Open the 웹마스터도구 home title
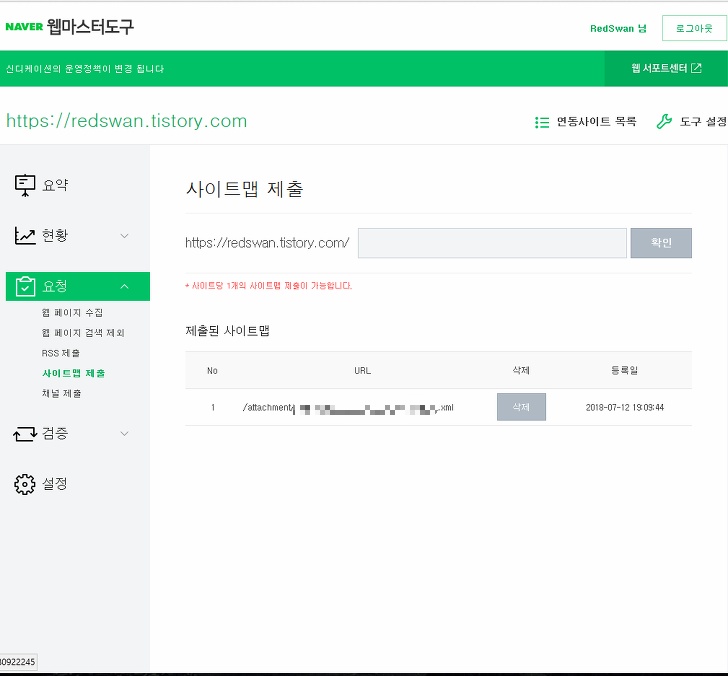The width and height of the screenshot is (728, 676). coord(90,26)
